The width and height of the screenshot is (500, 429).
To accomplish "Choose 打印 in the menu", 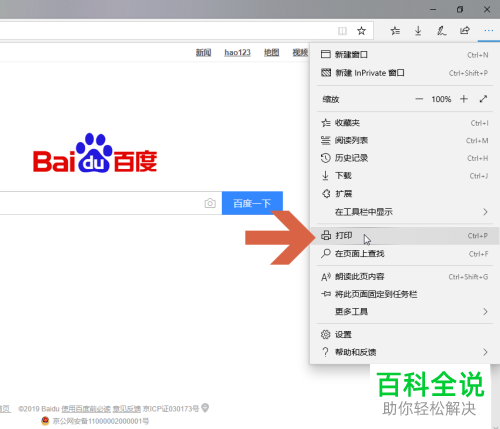I will click(404, 236).
